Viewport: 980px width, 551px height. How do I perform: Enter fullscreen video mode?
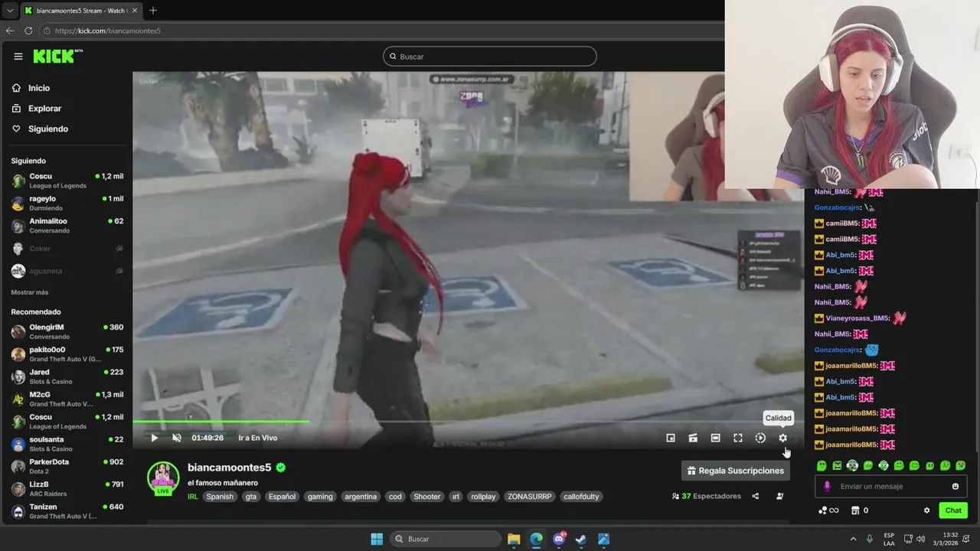[x=738, y=438]
